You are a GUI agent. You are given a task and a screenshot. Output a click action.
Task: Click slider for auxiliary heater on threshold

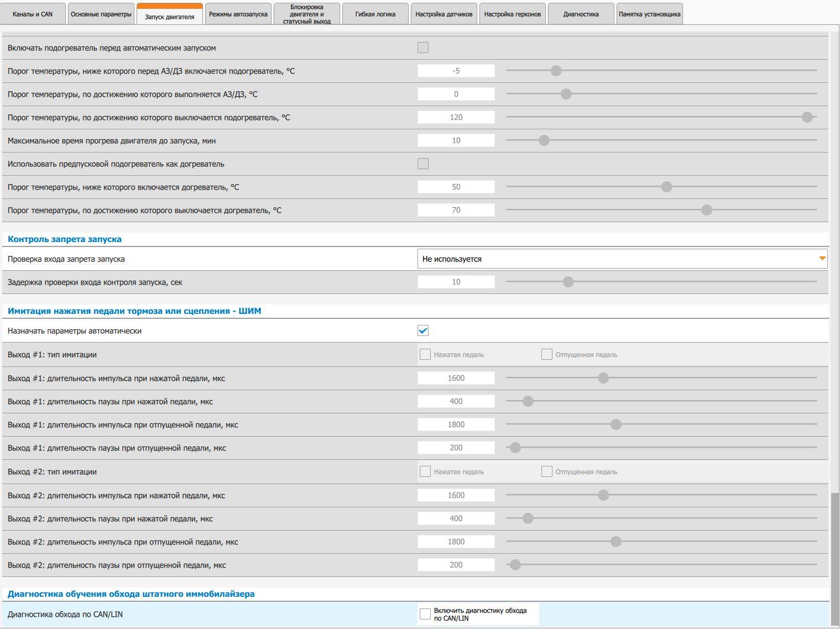(661, 187)
